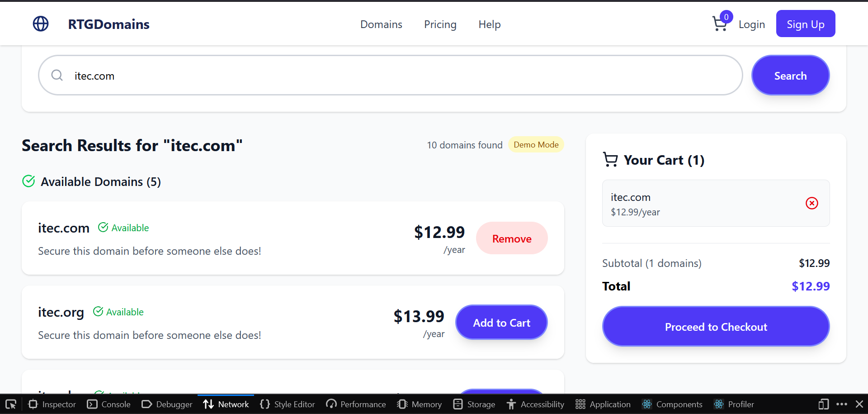The height and width of the screenshot is (414, 868).
Task: Switch to the Inspector tab
Action: tap(52, 404)
